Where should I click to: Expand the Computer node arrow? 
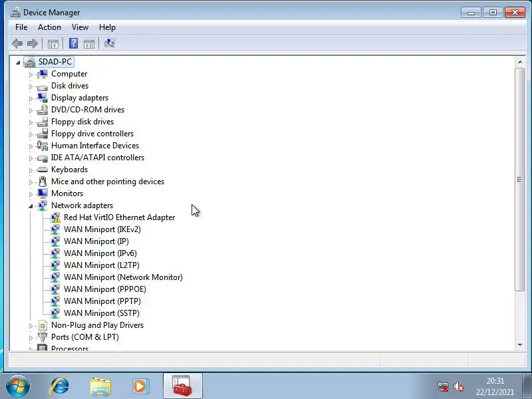point(31,74)
